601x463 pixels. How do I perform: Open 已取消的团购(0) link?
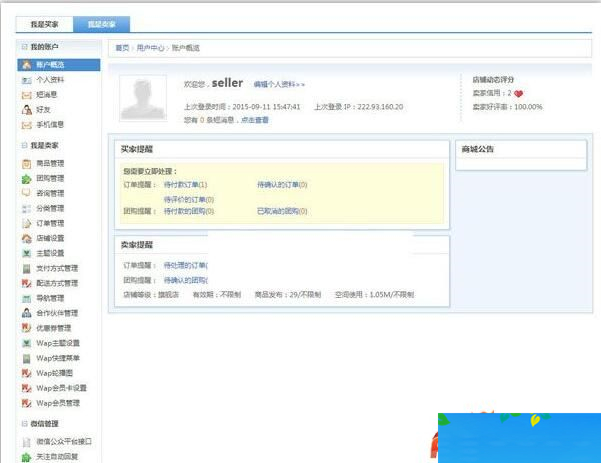(282, 211)
